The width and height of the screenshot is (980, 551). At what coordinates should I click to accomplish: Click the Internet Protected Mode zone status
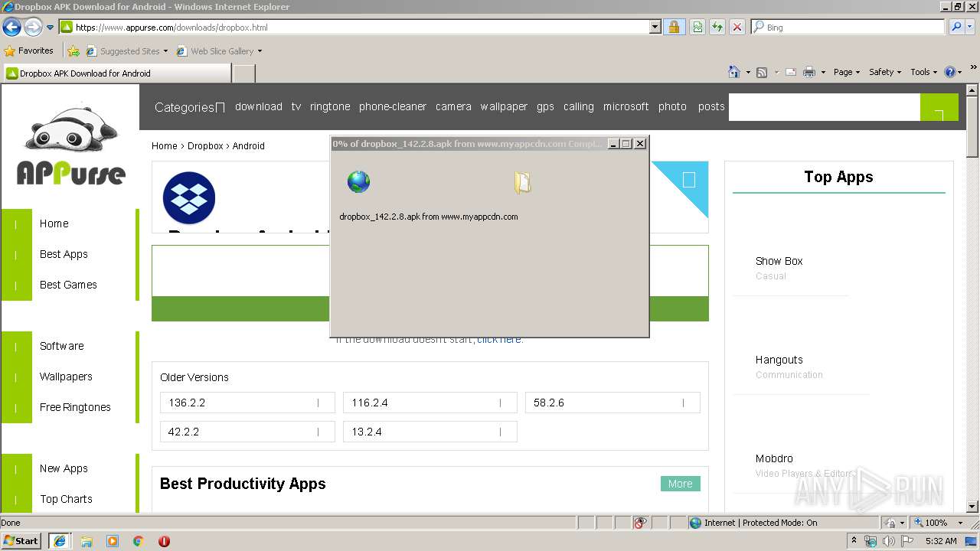782,523
